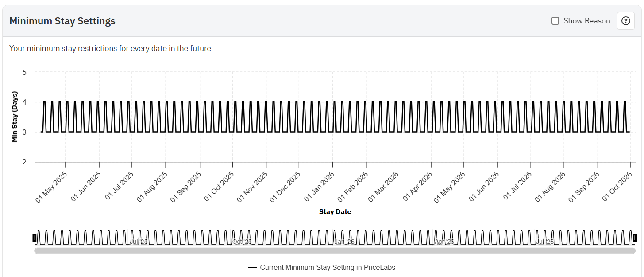644x277 pixels.
Task: Select Jan '26 in the range navigator
Action: 344,242
